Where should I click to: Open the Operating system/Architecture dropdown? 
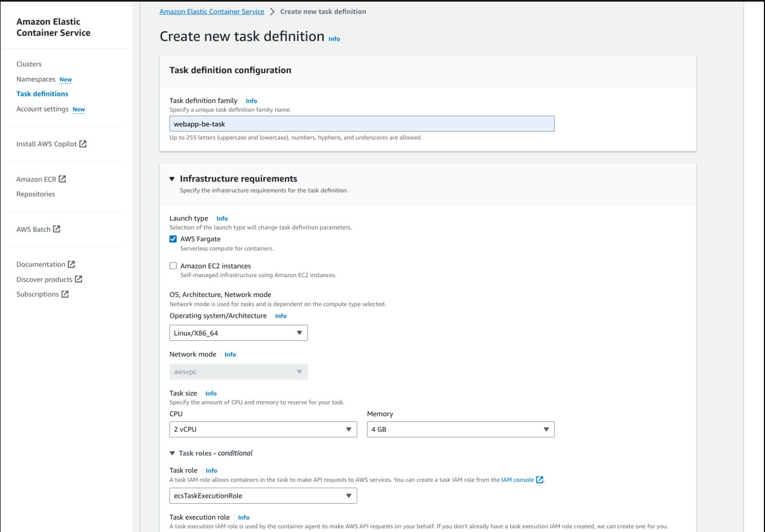point(238,333)
